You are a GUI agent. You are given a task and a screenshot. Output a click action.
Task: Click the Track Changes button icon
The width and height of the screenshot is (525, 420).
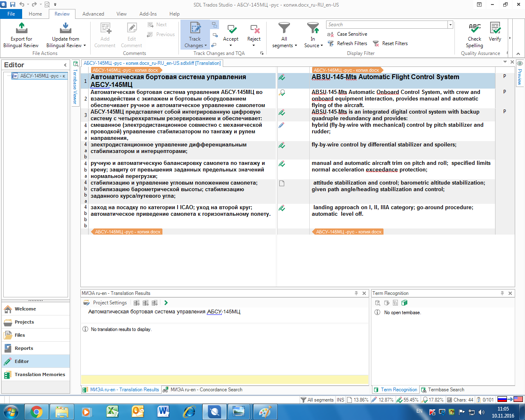click(195, 28)
